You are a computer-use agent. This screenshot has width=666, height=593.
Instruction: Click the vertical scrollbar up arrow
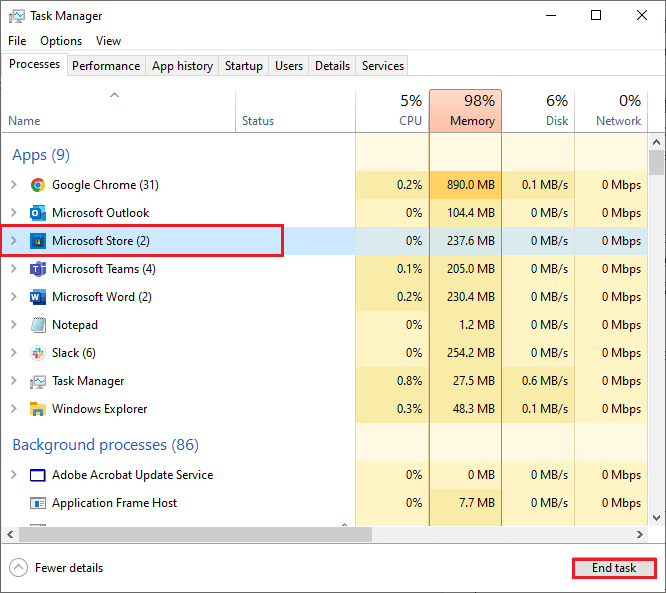coord(656,142)
